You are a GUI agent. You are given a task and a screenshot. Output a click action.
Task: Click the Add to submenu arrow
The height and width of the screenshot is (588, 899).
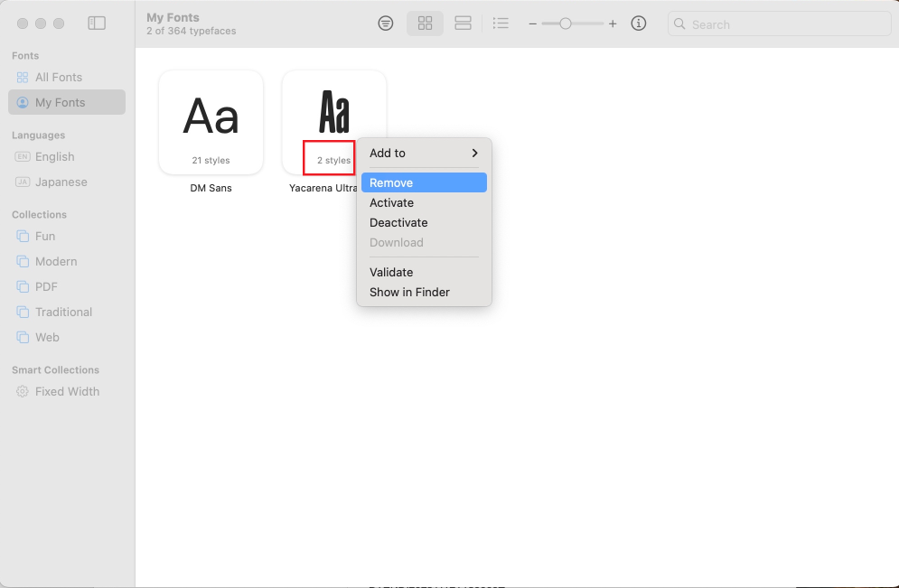click(x=474, y=153)
